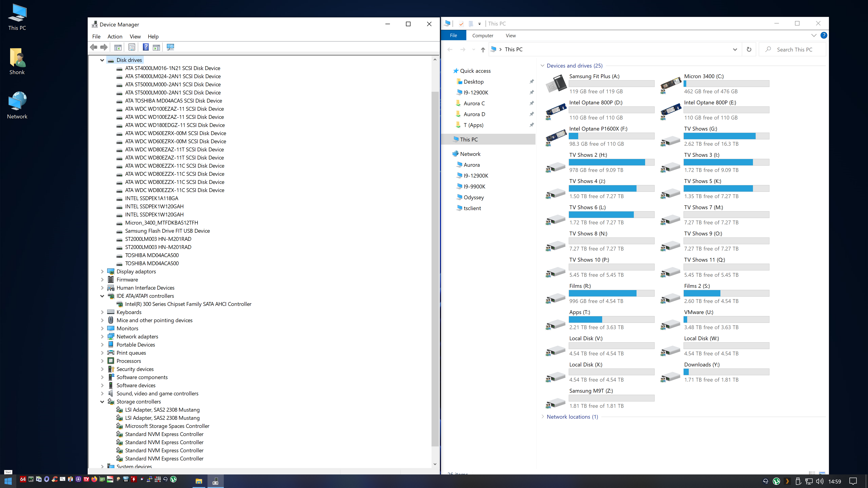Collapse the Storage controllers node
The height and width of the screenshot is (488, 868).
(x=102, y=402)
